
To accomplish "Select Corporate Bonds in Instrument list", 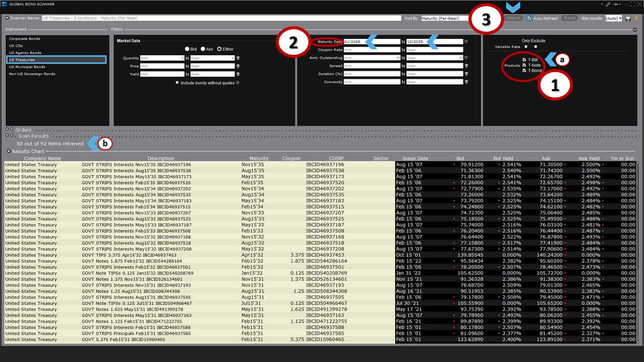I will coord(25,39).
